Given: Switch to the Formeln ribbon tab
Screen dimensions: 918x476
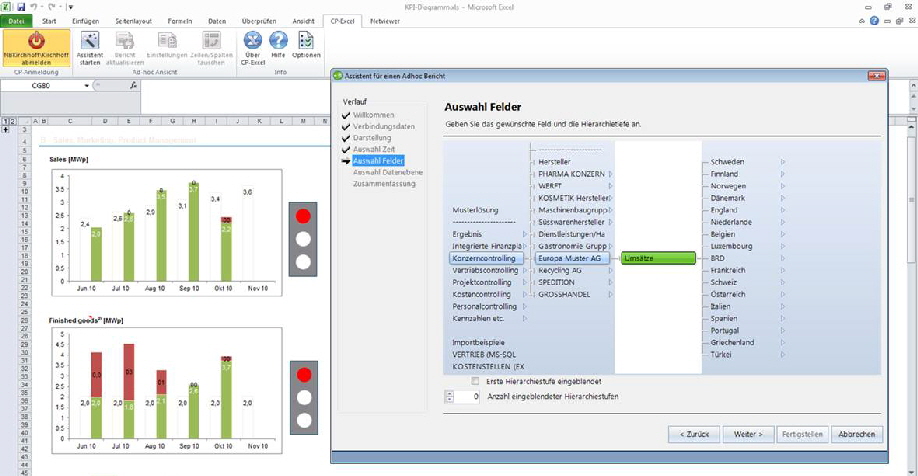Looking at the screenshot, I should (x=180, y=21).
